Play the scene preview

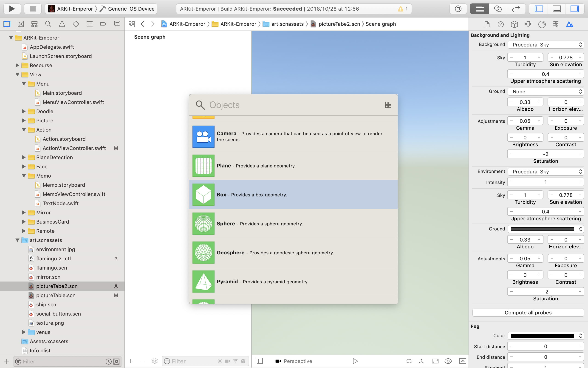click(x=355, y=361)
